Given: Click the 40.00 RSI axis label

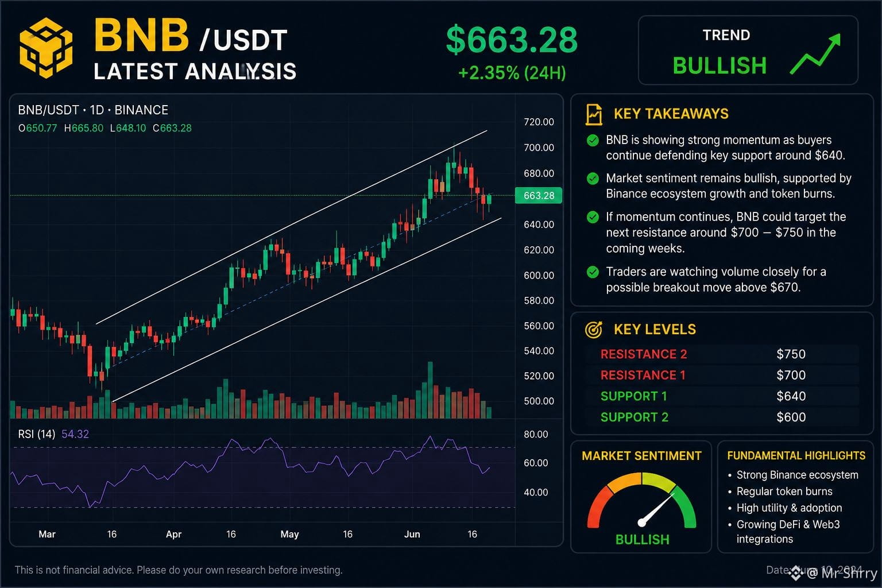Looking at the screenshot, I should coord(536,492).
